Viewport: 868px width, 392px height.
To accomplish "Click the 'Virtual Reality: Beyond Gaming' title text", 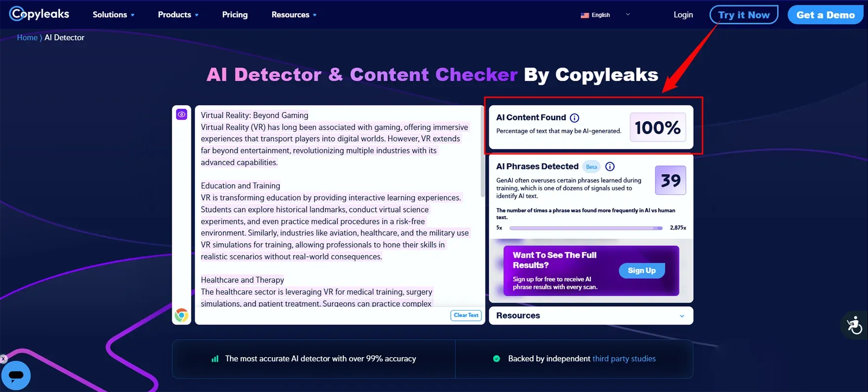I will point(254,115).
